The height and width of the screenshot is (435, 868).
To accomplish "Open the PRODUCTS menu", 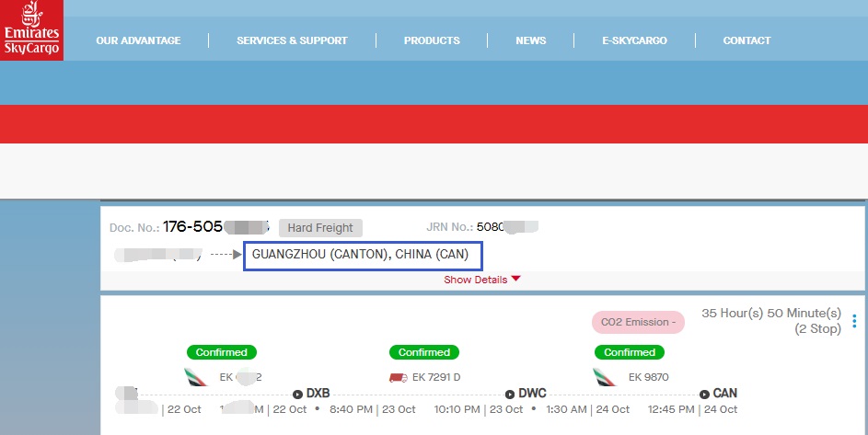I will click(432, 40).
